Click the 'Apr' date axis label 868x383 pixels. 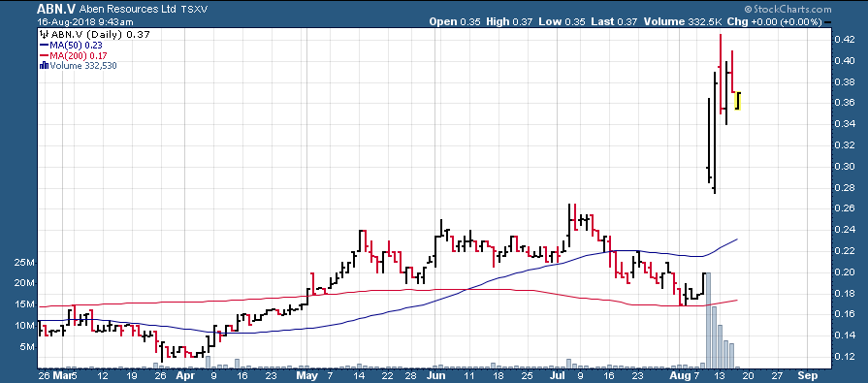(185, 375)
